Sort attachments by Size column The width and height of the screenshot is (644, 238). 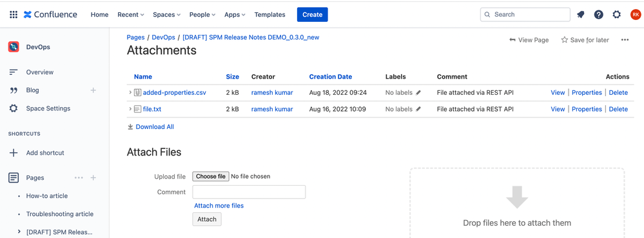click(x=233, y=77)
